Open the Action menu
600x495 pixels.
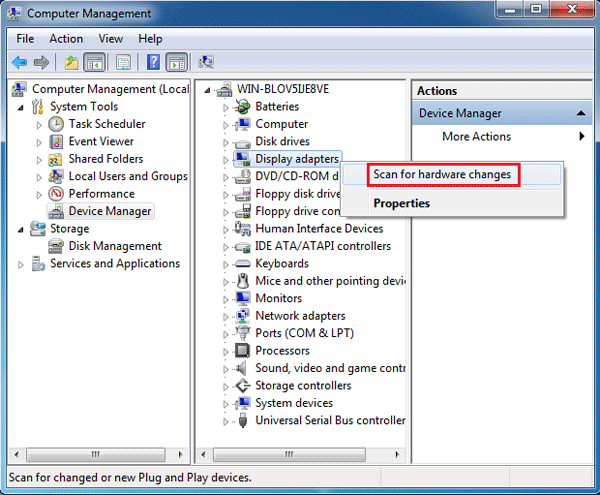point(66,39)
